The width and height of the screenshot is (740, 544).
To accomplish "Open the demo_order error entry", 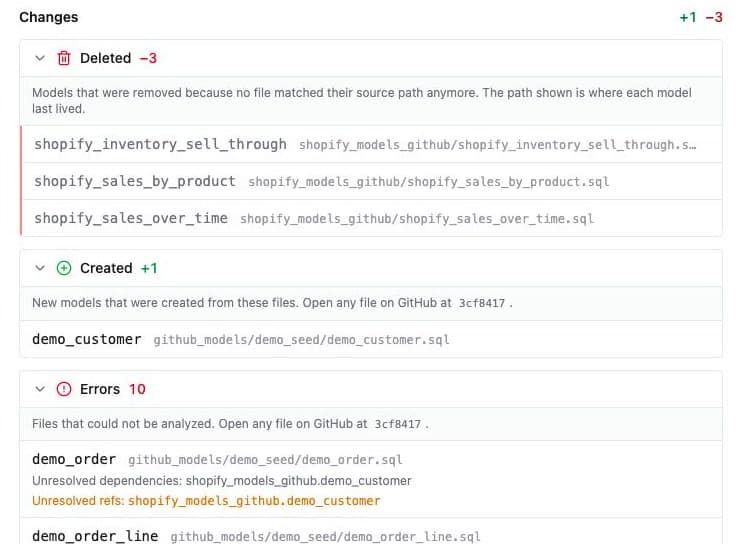I will coord(74,459).
